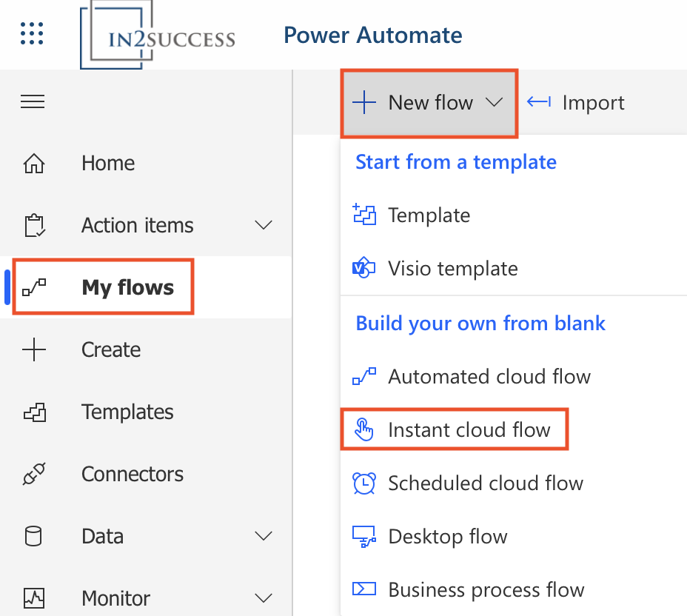The width and height of the screenshot is (687, 616).
Task: Select Instant cloud flow option
Action: (455, 430)
